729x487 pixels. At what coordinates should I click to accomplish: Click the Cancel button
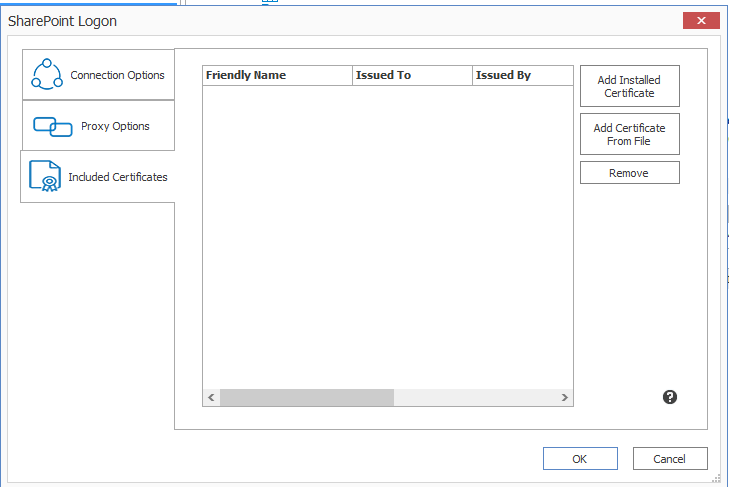[670, 459]
